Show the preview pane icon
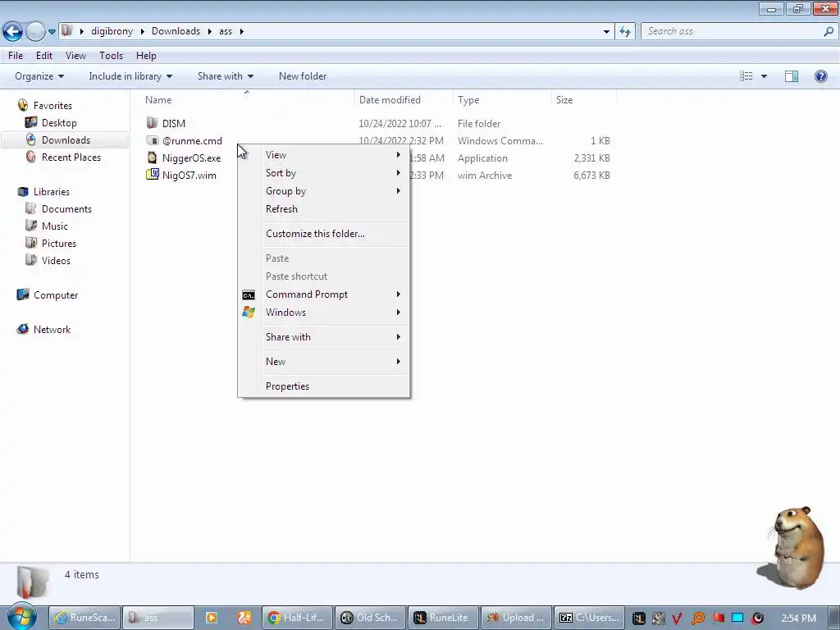The image size is (840, 630). [x=792, y=76]
